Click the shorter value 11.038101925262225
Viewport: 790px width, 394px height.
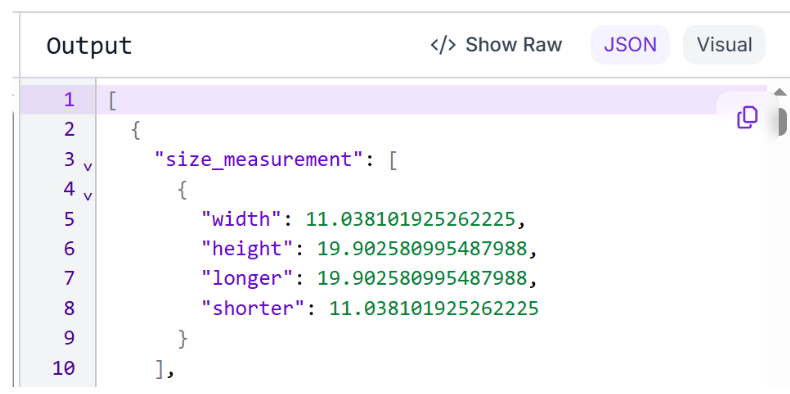coord(434,308)
